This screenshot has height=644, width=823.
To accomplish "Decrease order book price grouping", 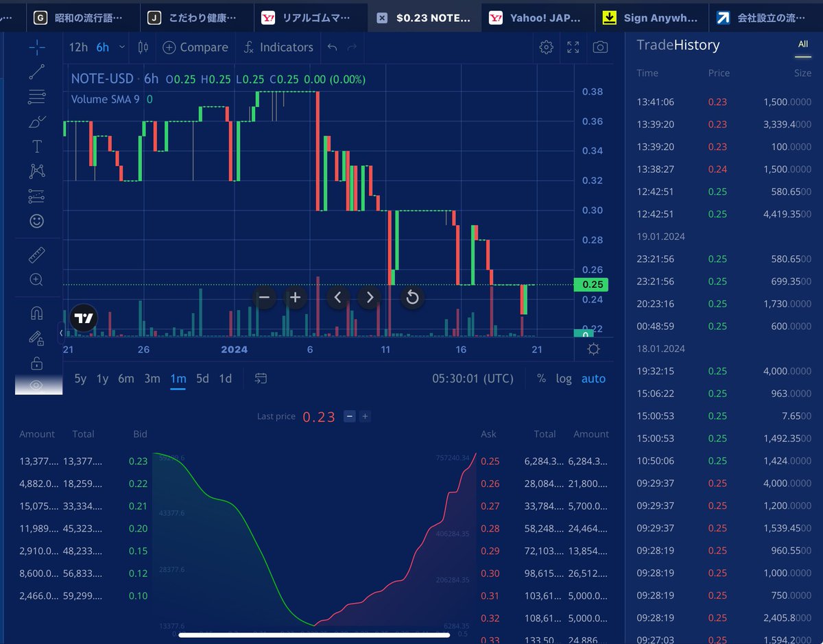I will 349,416.
